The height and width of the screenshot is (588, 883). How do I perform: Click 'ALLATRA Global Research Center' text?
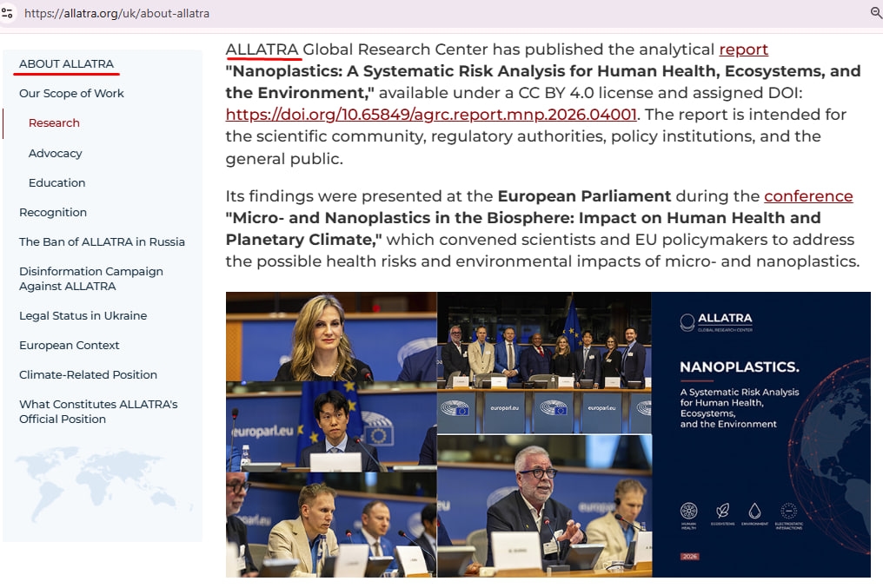(x=356, y=50)
